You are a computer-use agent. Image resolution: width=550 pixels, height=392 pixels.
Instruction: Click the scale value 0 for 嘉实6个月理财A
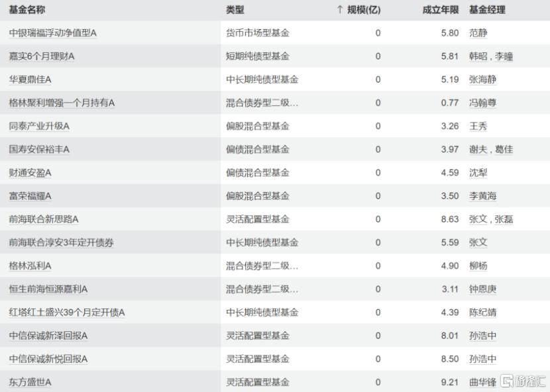378,56
